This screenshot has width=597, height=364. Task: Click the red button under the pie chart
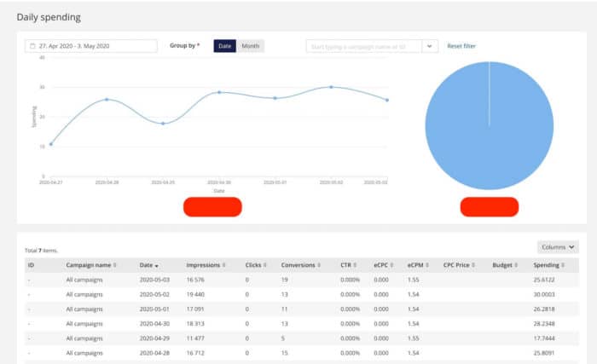(x=490, y=207)
